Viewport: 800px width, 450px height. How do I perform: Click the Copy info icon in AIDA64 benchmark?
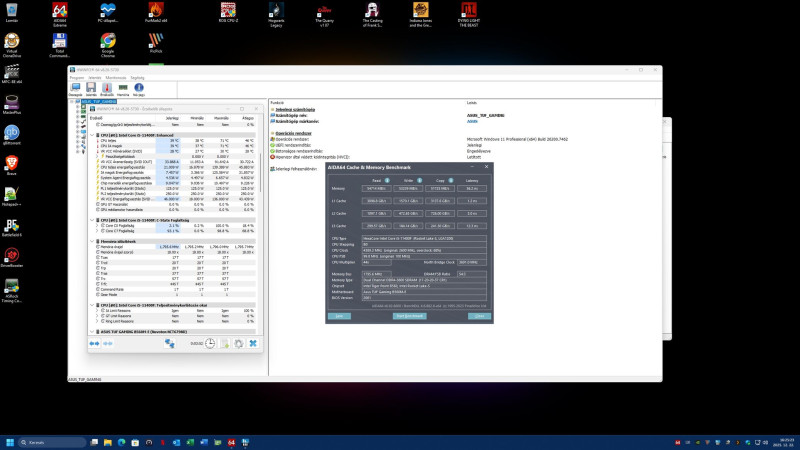451,181
